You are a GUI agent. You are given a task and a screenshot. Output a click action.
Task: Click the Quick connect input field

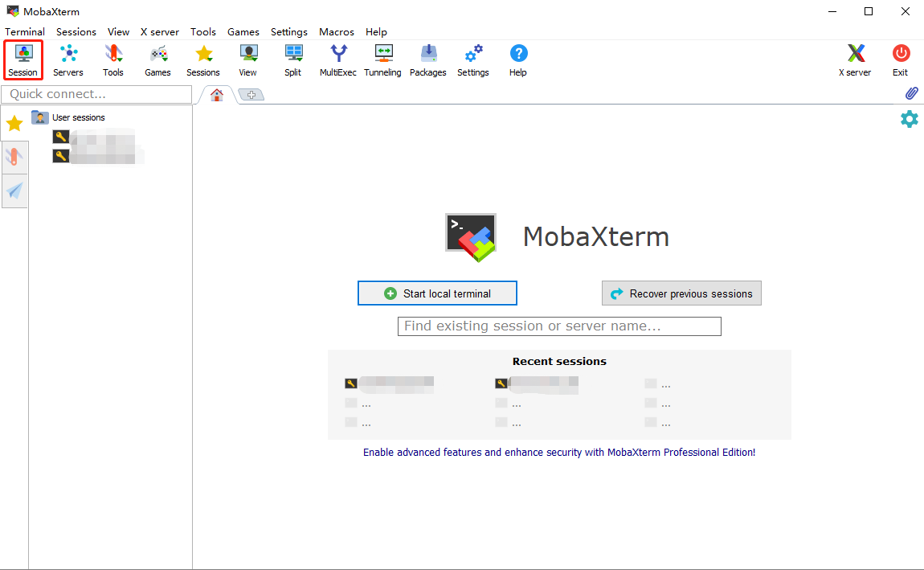pos(96,94)
